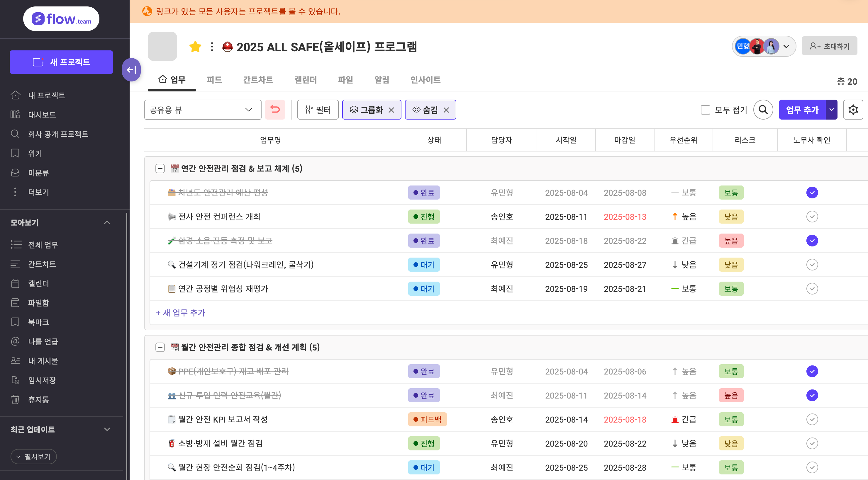Open the project three-dot menu
The height and width of the screenshot is (480, 868).
212,47
